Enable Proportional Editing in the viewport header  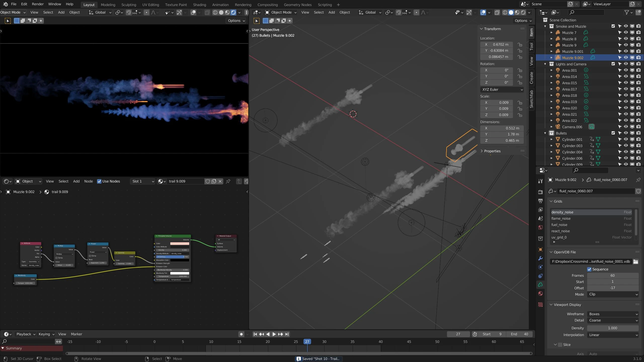[x=417, y=12]
